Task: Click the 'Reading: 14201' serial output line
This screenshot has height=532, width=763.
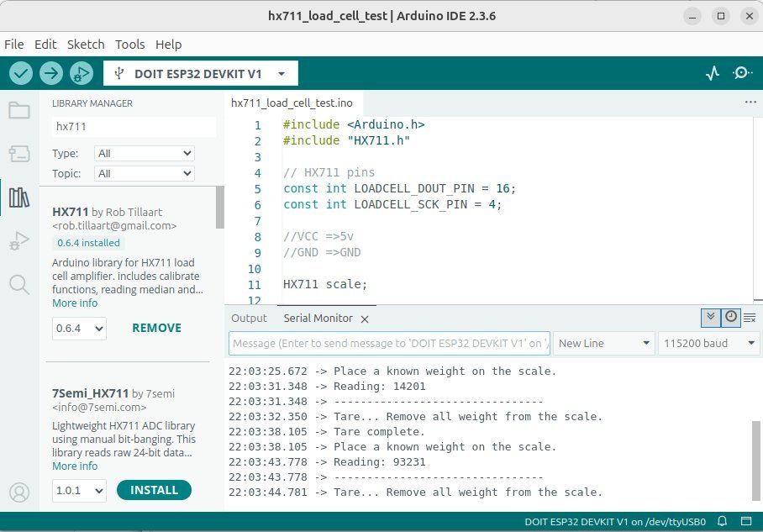Action: (x=327, y=387)
